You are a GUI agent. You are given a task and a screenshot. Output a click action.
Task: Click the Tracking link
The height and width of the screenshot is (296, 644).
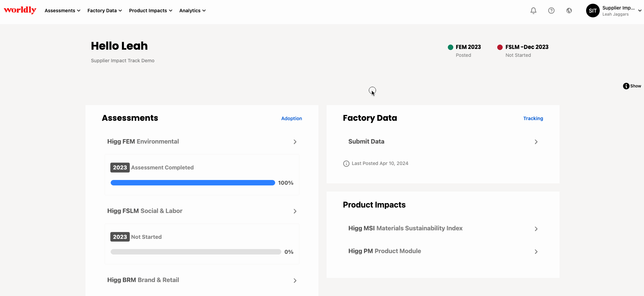(x=533, y=118)
